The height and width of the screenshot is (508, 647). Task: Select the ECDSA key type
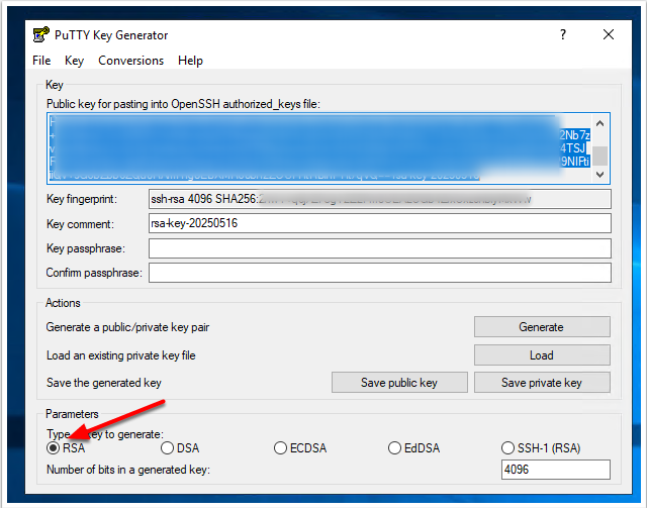tap(281, 448)
